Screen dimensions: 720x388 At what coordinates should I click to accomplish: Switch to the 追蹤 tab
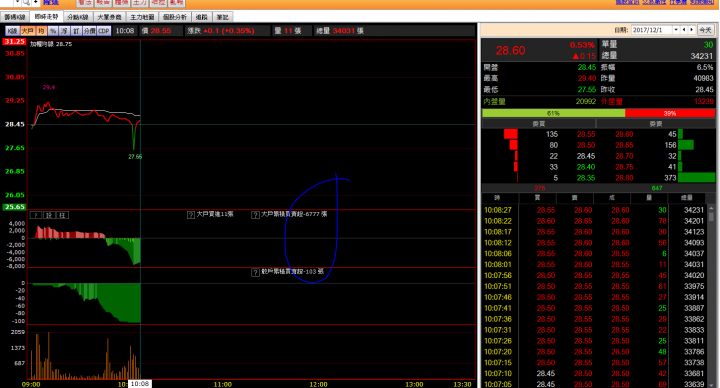tap(201, 17)
